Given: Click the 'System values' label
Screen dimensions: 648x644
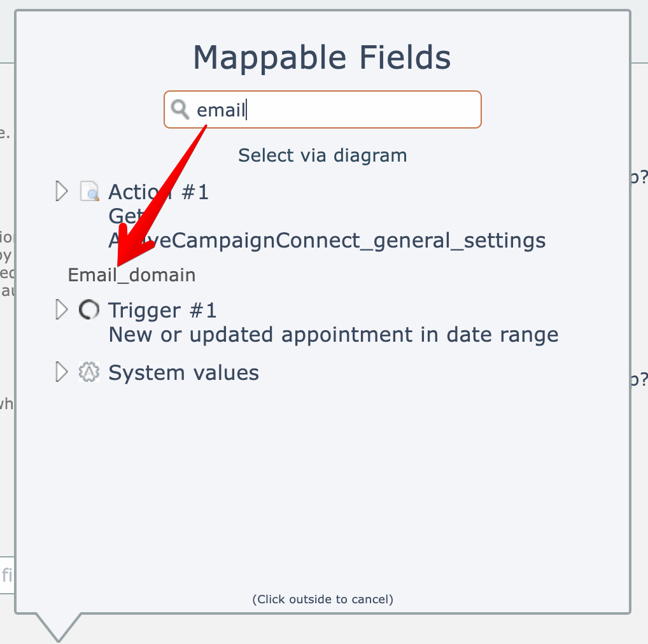Looking at the screenshot, I should tap(184, 372).
